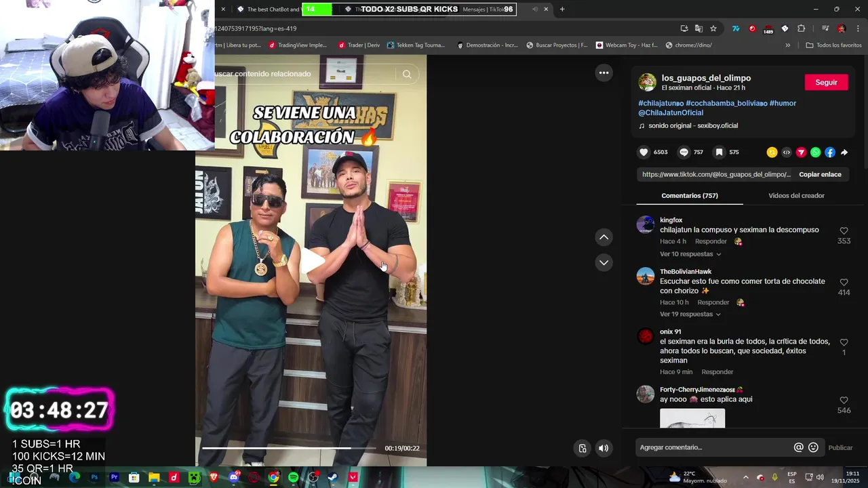868x488 pixels.
Task: Open chrome://dino/ bookmark
Action: point(689,45)
